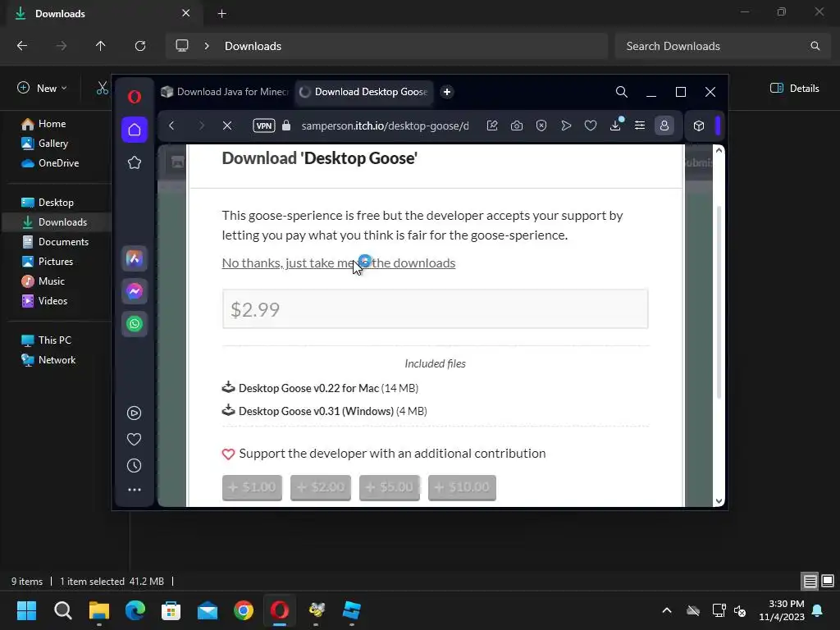
Task: Open Opera start page home icon
Action: (135, 130)
